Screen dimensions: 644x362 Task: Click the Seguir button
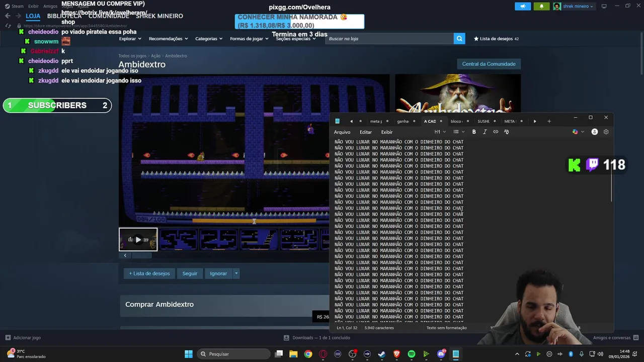point(190,274)
